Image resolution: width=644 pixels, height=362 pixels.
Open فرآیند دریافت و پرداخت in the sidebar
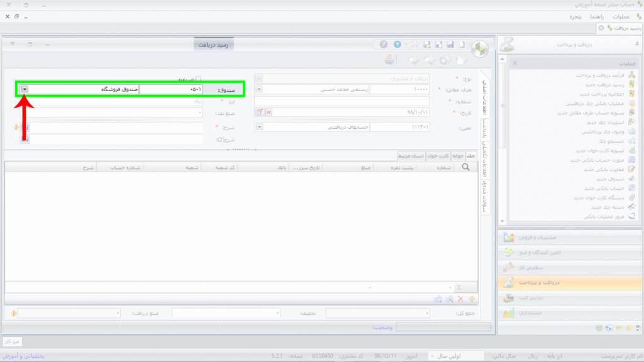(599, 75)
